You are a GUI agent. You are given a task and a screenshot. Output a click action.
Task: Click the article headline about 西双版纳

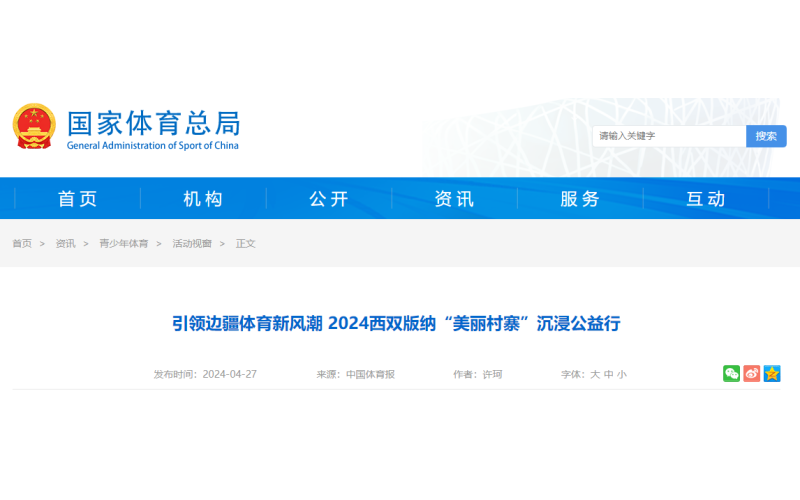[396, 323]
